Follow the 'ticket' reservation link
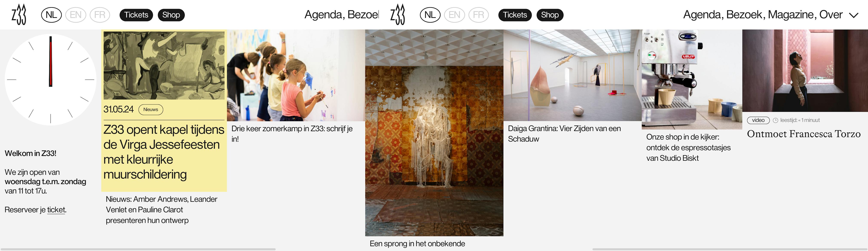 coord(56,210)
